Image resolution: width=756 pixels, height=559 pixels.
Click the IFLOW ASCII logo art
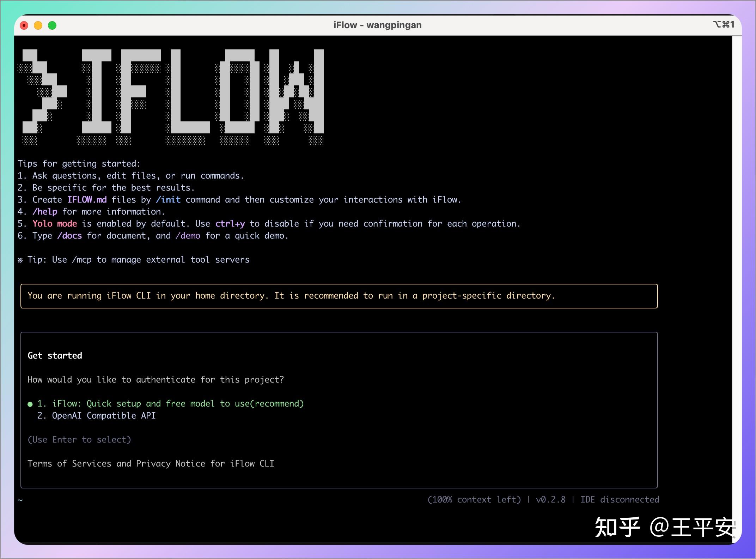click(173, 95)
